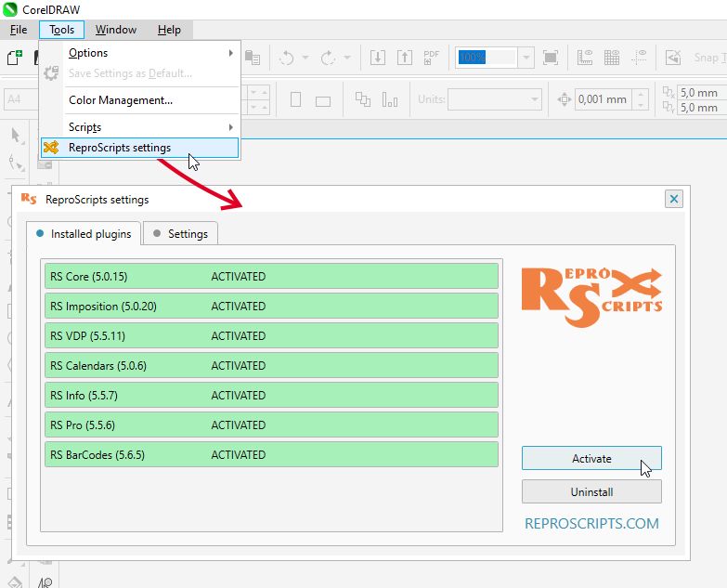Click the large ReproScripts logo
This screenshot has height=588, width=727.
coord(591,296)
